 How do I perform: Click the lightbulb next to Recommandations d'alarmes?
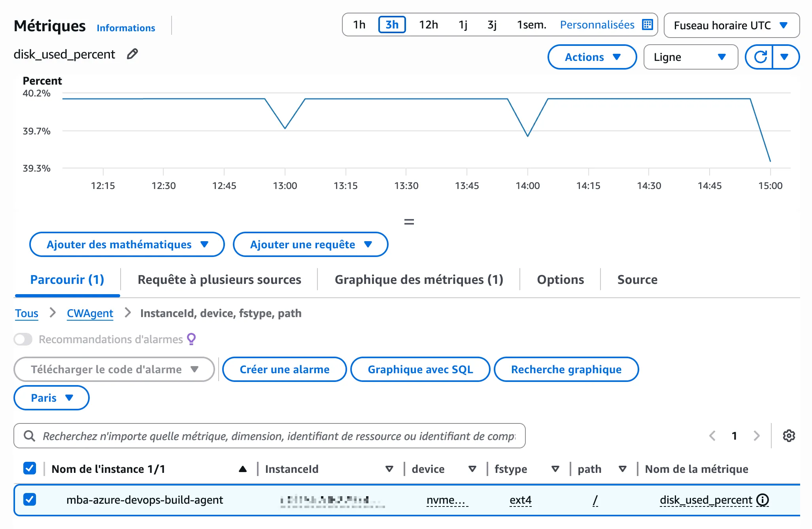[x=191, y=339]
